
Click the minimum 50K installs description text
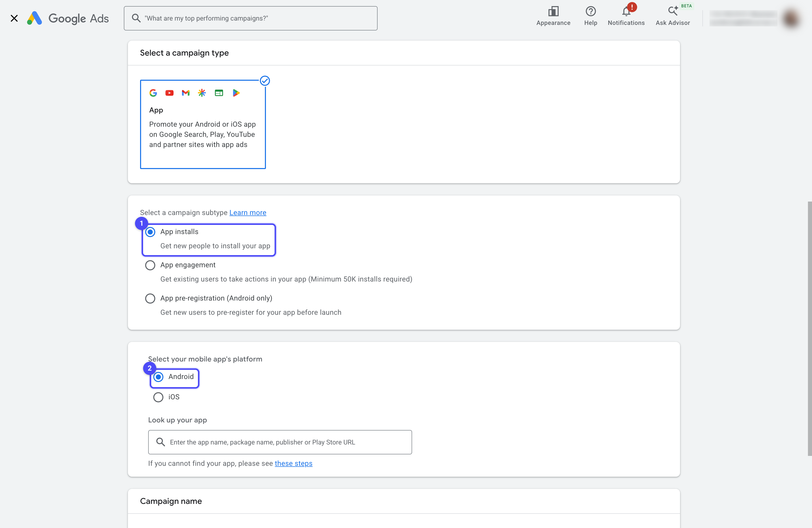click(286, 279)
